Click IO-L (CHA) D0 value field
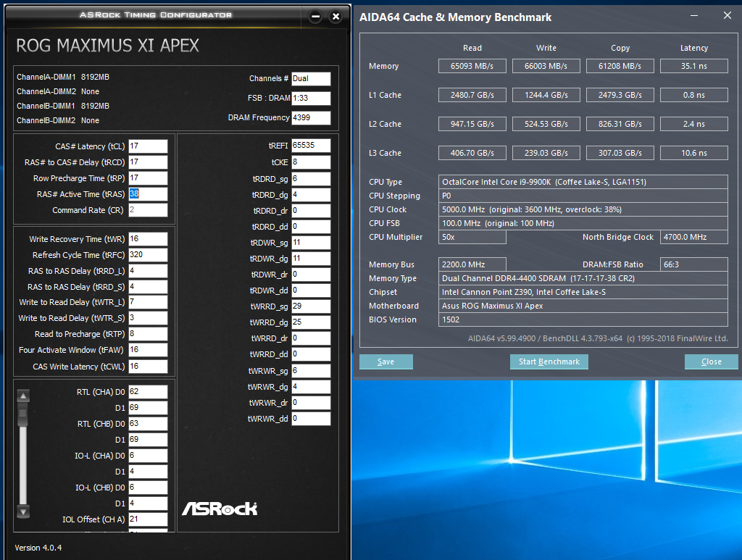Image resolution: width=742 pixels, height=560 pixels. [x=148, y=456]
